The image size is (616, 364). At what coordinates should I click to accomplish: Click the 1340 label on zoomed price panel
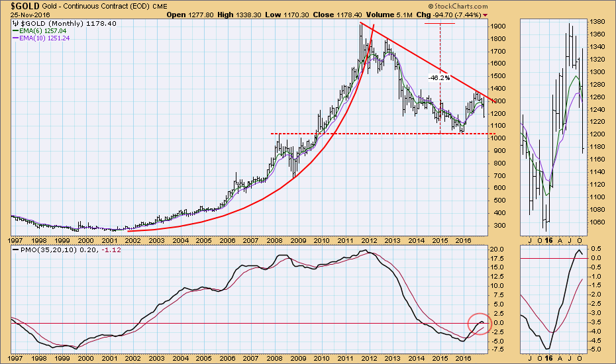point(597,47)
